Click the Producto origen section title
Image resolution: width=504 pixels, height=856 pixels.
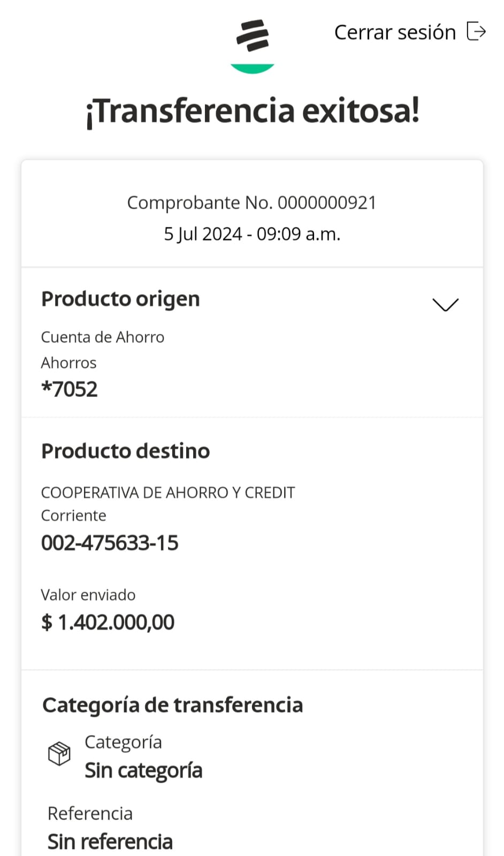120,299
